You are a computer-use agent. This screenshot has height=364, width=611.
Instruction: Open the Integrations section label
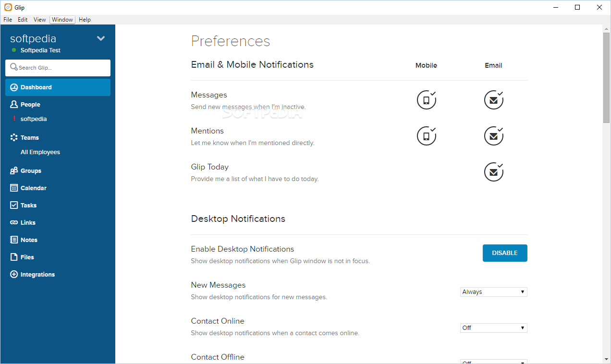tap(37, 275)
